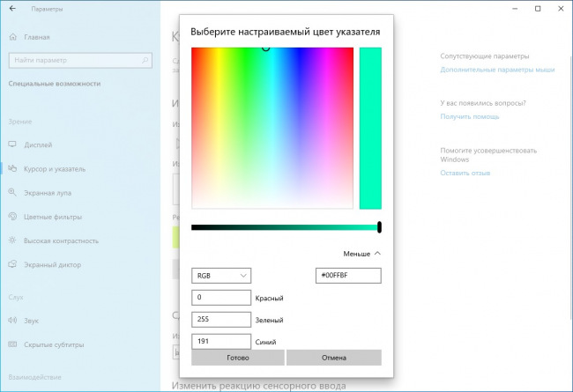573x392 pixels.
Task: Click the Экранный диктор icon
Action: point(12,264)
